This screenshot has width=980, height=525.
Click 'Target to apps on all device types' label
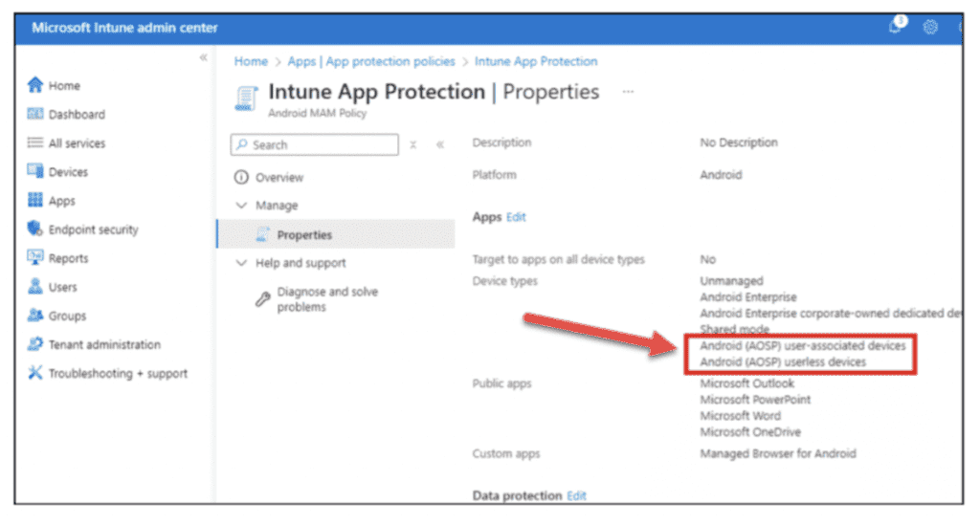(558, 259)
